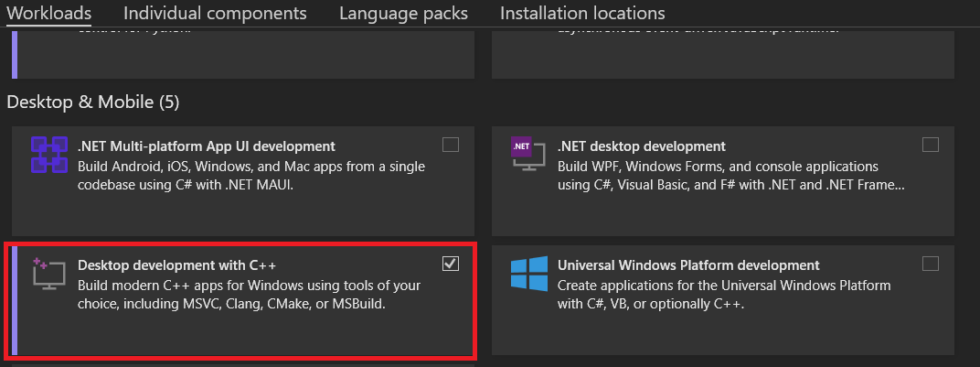The image size is (980, 367).
Task: Select ".NET Multi-platform App UI development" title
Action: (x=207, y=146)
